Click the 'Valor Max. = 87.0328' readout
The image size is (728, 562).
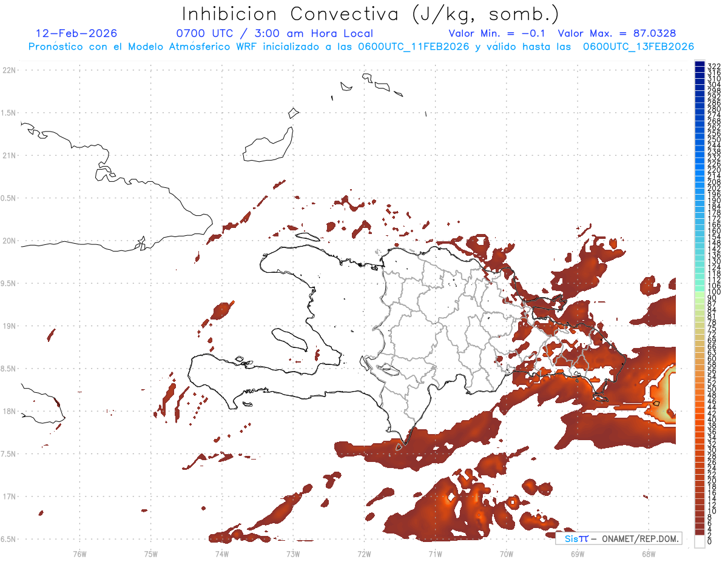pos(616,33)
